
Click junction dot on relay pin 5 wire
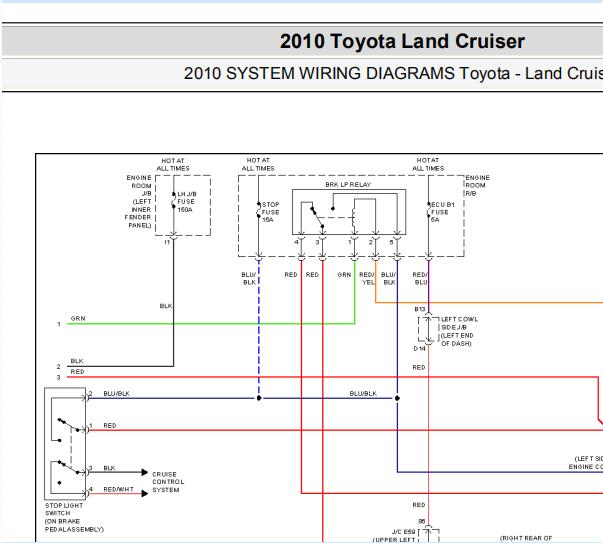pyautogui.click(x=397, y=398)
